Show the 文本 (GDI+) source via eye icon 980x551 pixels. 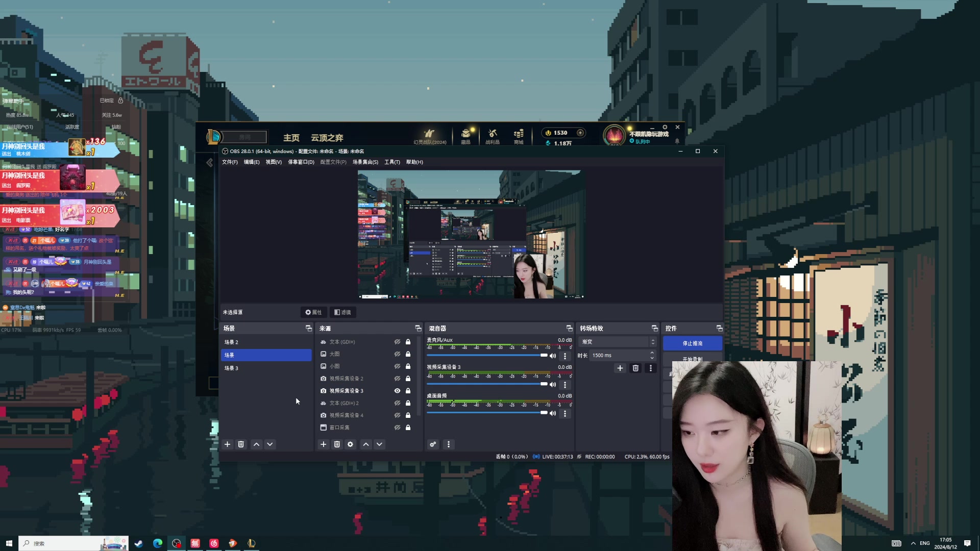[397, 342]
